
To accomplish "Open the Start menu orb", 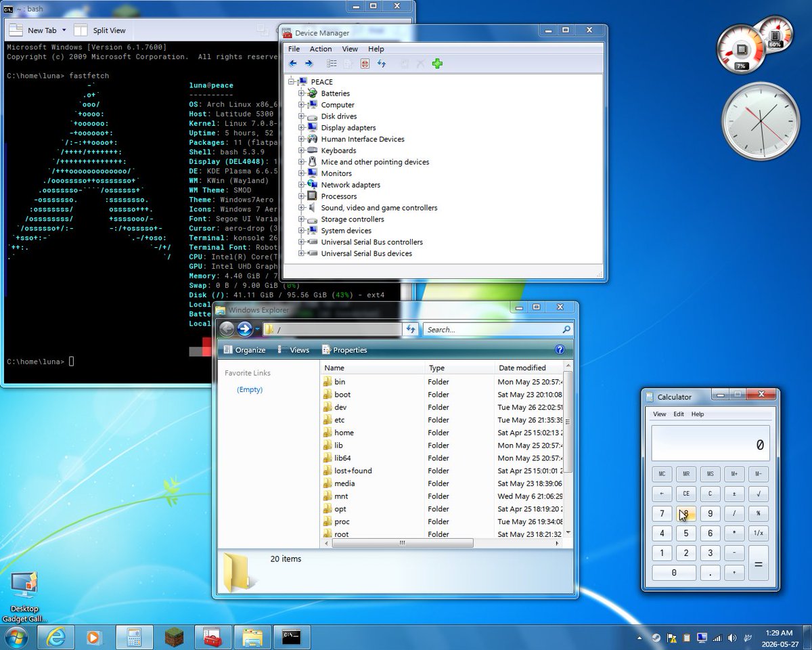I will [x=15, y=638].
